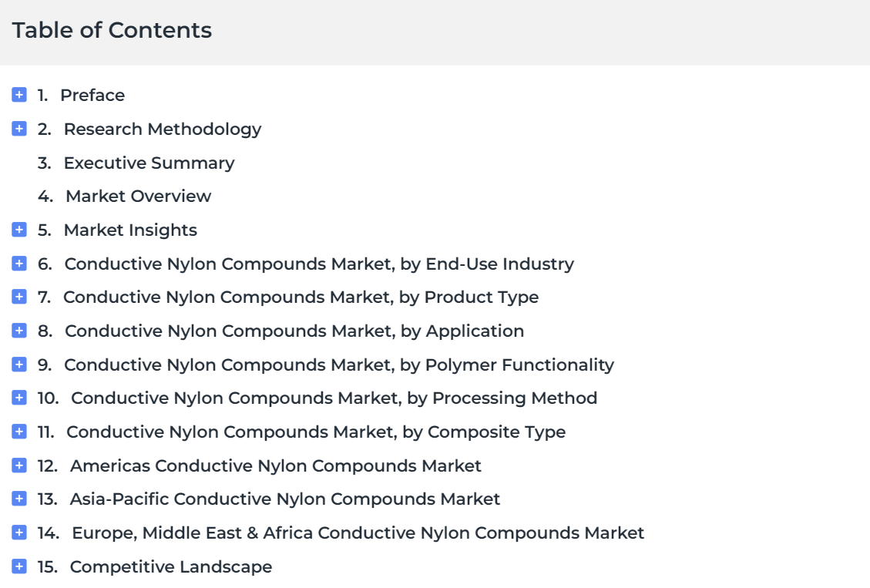Expand Competitive Landscape plus icon
Screen dimensions: 870x588
click(19, 566)
